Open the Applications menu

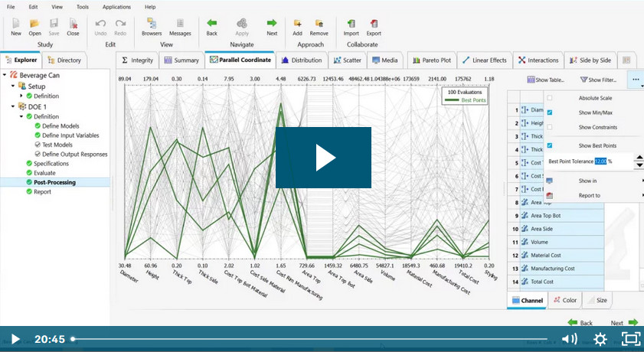click(116, 6)
